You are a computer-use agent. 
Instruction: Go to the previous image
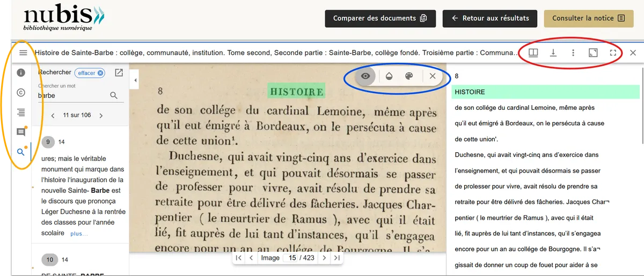click(251, 258)
